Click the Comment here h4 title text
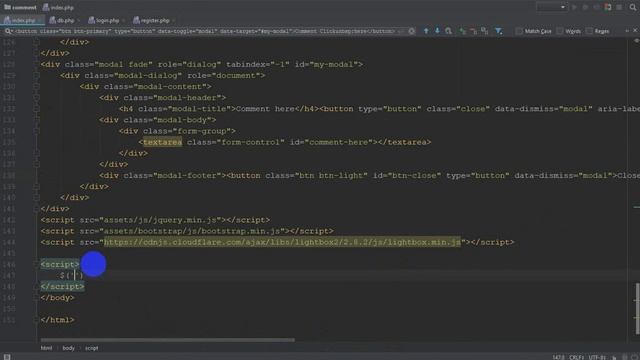Screen dimensions: 640x360 [265, 109]
